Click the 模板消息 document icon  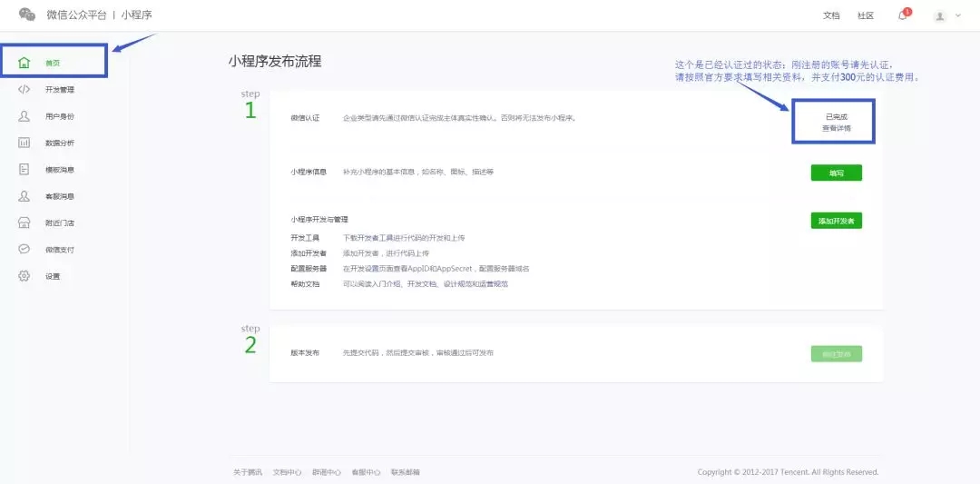24,170
